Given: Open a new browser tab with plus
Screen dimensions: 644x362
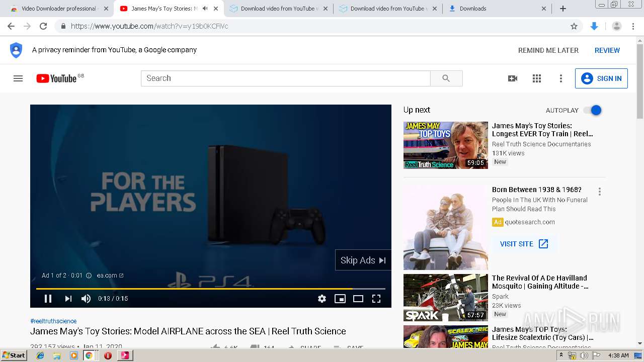Looking at the screenshot, I should (563, 9).
